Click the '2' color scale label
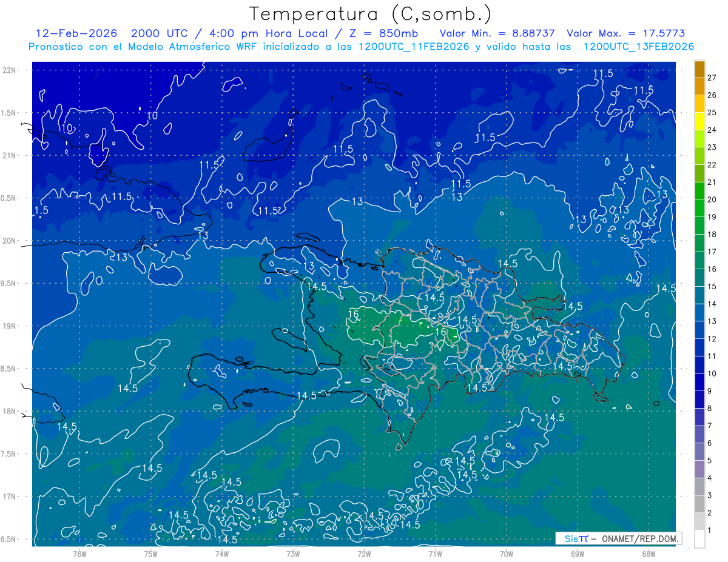Image resolution: width=728 pixels, height=562 pixels. 710,513
